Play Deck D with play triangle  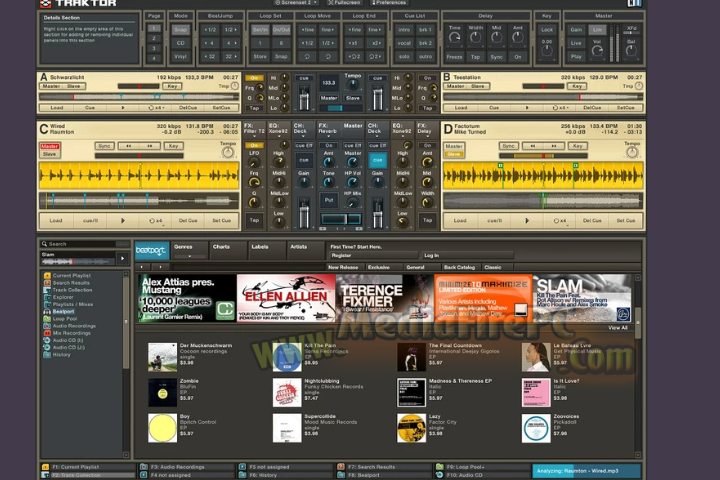[527, 220]
